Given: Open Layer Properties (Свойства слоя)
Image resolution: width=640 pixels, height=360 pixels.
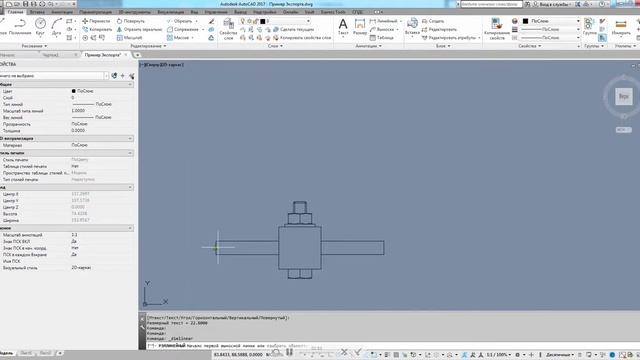Looking at the screenshot, I should point(228,29).
